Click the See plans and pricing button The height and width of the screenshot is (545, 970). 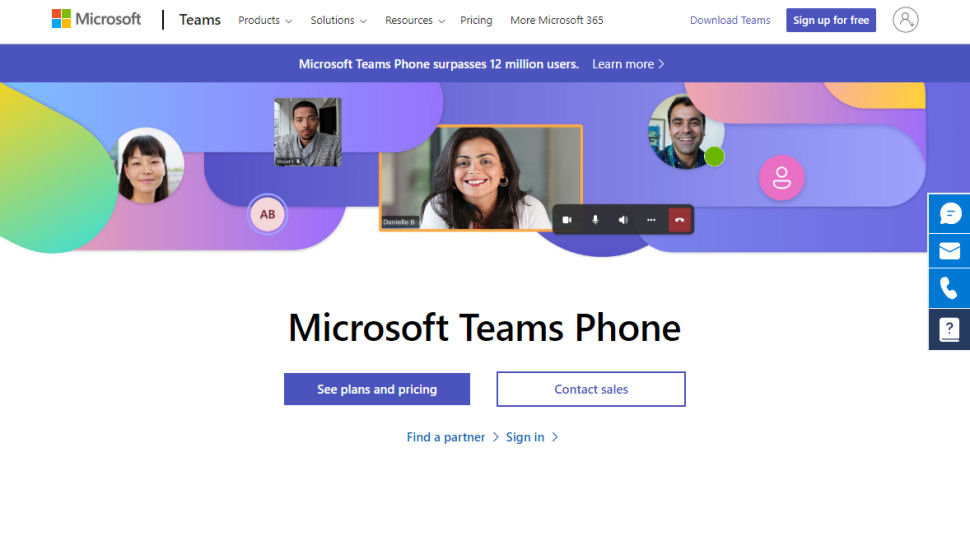(x=377, y=389)
